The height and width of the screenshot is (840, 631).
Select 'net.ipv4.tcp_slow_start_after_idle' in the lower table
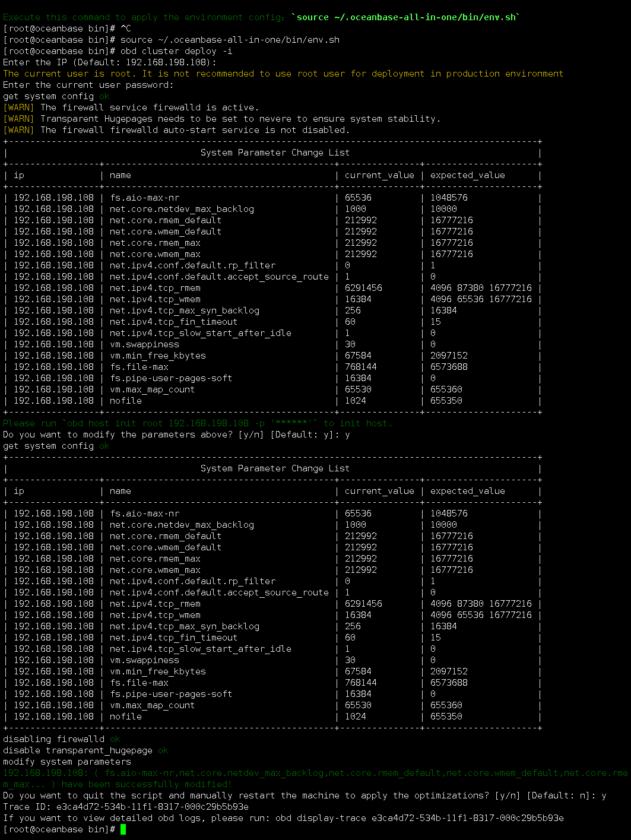coord(201,649)
